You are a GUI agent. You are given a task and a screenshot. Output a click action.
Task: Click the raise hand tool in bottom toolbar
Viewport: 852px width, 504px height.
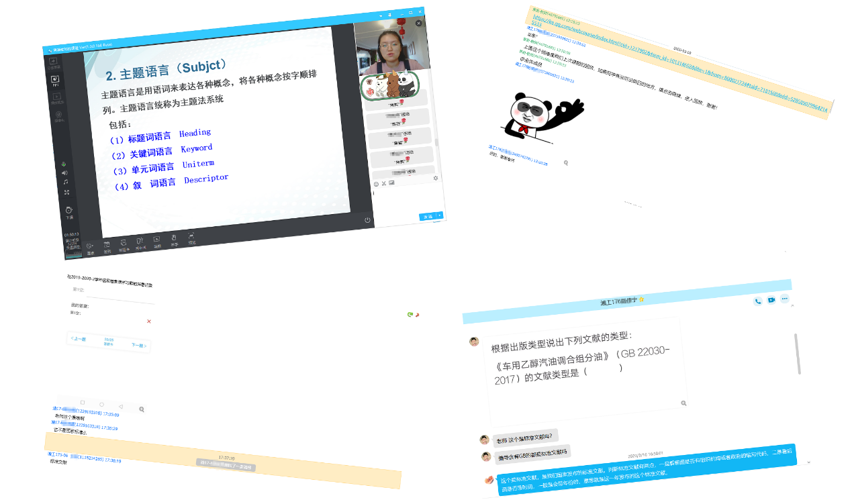pyautogui.click(x=173, y=238)
